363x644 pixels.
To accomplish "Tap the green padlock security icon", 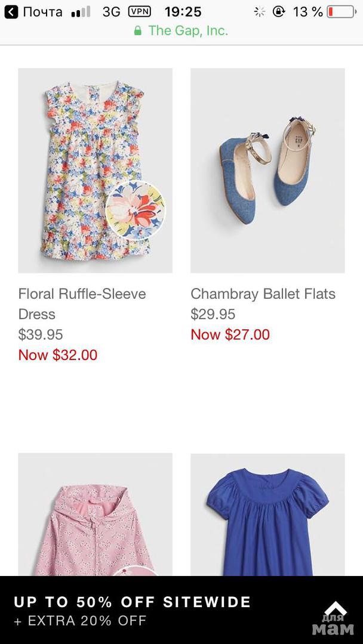I will coord(138,30).
